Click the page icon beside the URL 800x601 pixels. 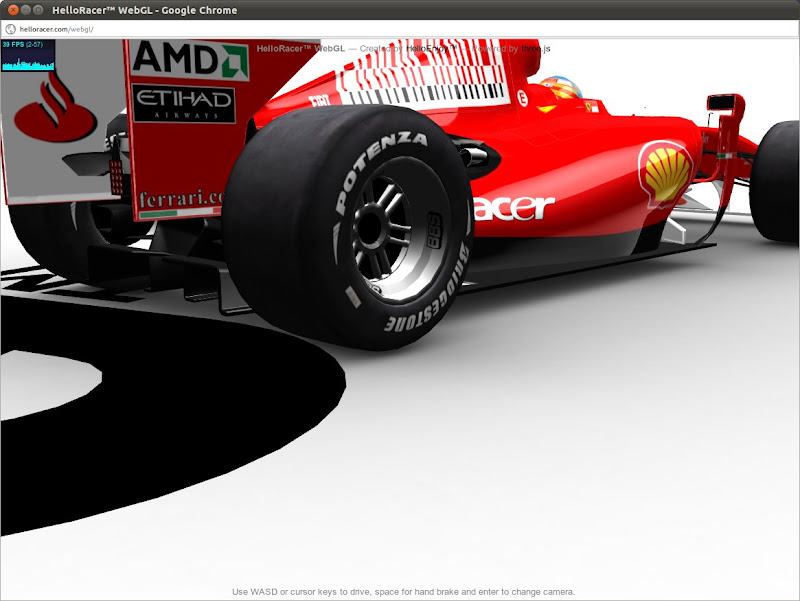pyautogui.click(x=9, y=29)
